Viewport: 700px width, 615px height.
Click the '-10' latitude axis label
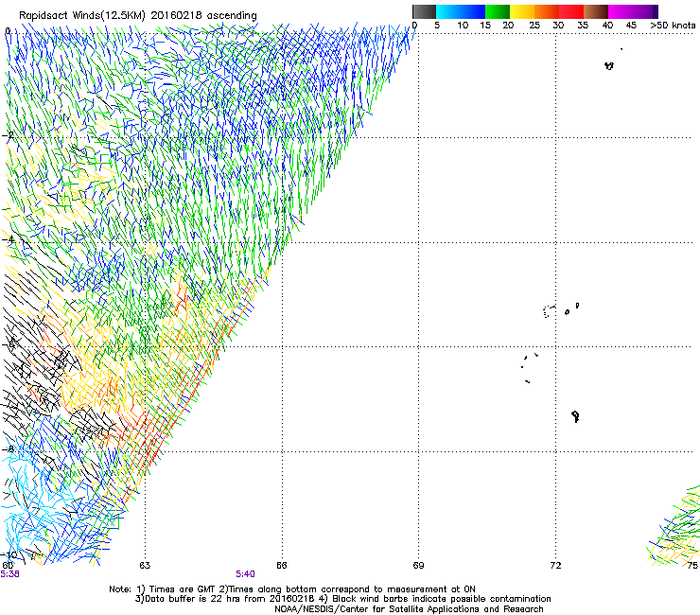pos(9,554)
